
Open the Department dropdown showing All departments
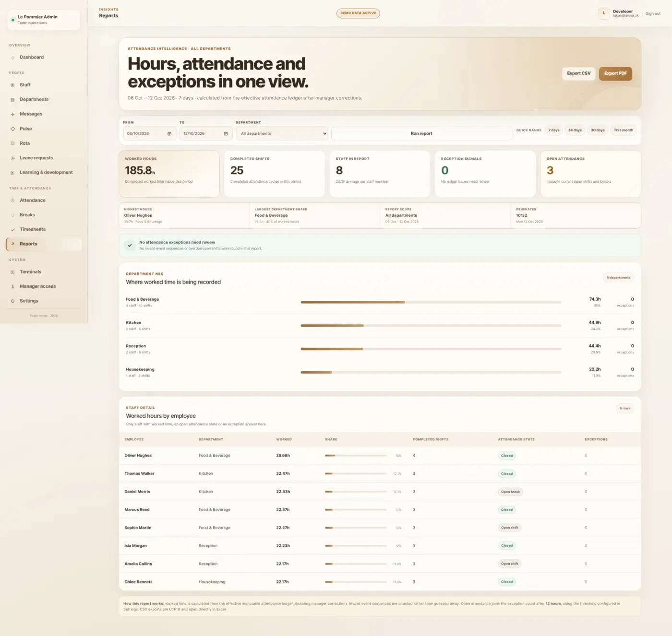tap(282, 134)
